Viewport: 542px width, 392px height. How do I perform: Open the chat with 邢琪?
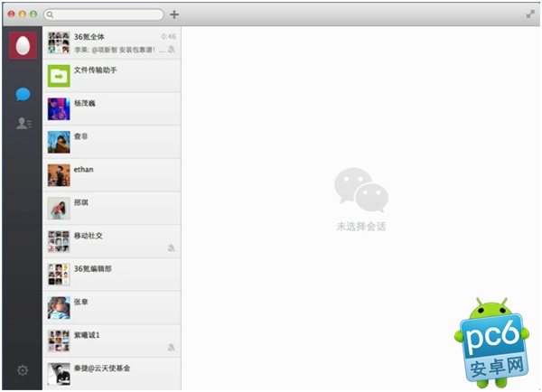tap(112, 208)
